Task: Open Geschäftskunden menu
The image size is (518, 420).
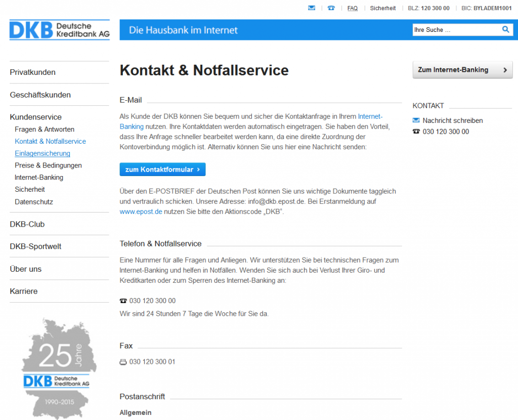Action: (40, 95)
